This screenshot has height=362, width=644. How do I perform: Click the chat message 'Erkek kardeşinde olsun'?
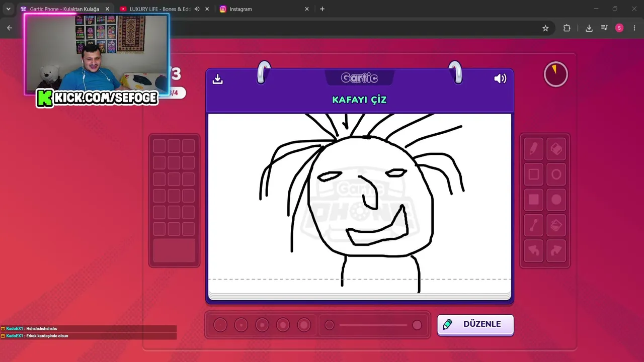click(x=47, y=336)
